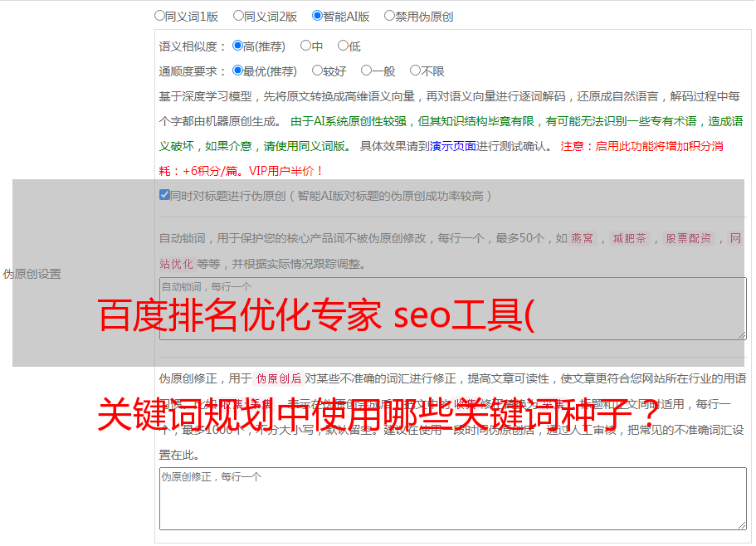
Task: Toggle 同时对标题进行伪原创 checkbox
Action: (x=164, y=195)
